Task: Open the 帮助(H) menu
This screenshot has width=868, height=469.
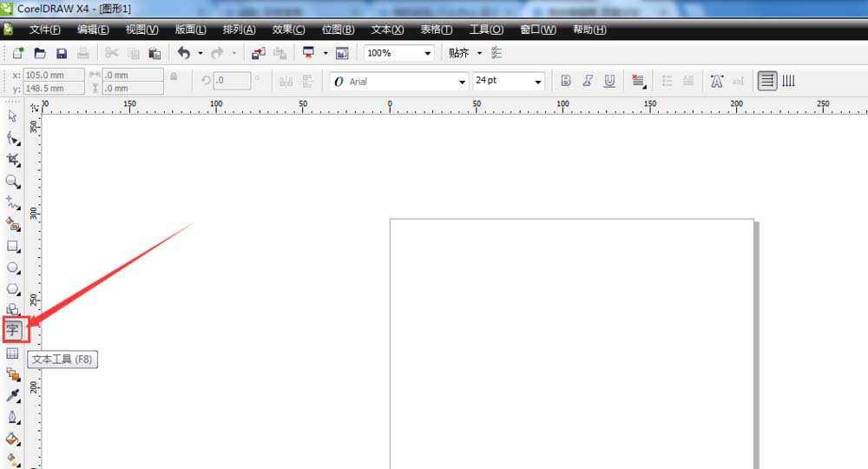Action: click(589, 30)
